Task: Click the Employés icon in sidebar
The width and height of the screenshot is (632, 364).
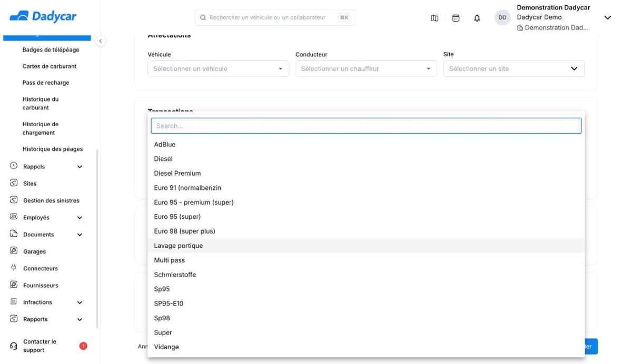Action: click(x=14, y=217)
